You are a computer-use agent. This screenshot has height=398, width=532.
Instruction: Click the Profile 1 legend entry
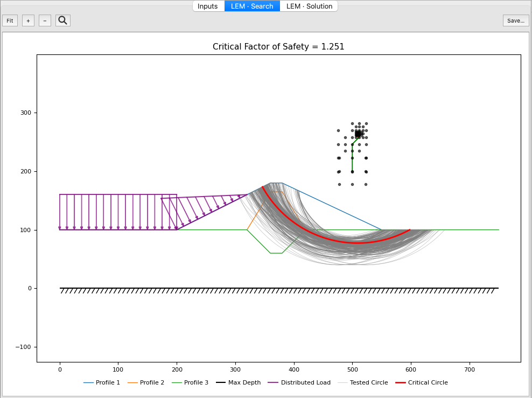tap(102, 382)
